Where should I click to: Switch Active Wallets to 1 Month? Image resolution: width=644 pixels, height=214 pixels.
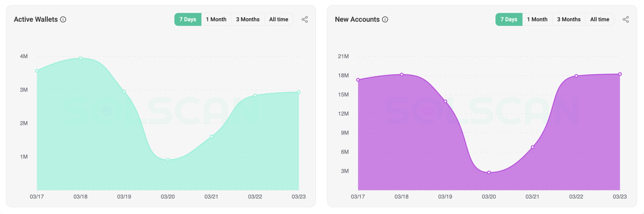216,19
